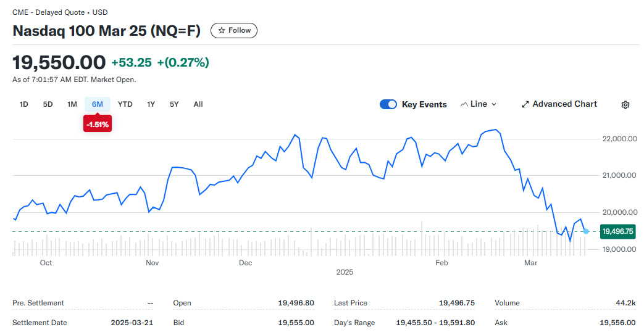Click the 21,000.00 axis label
644x335 pixels.
pos(619,175)
